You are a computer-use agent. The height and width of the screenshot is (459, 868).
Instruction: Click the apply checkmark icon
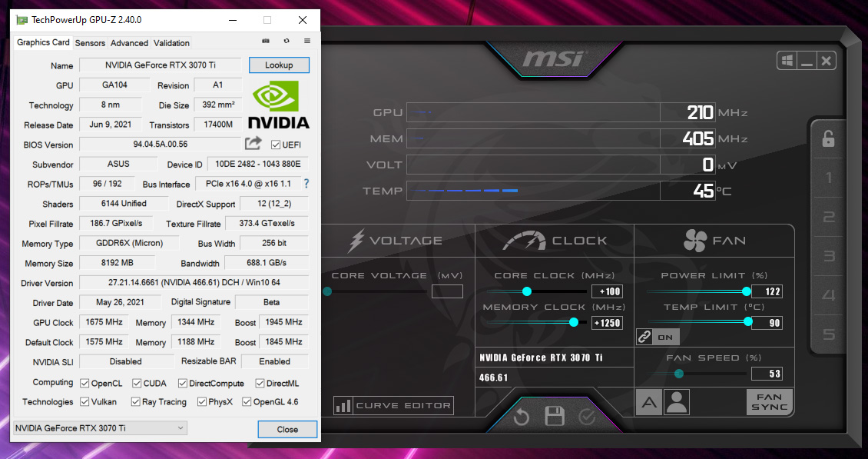tap(587, 417)
